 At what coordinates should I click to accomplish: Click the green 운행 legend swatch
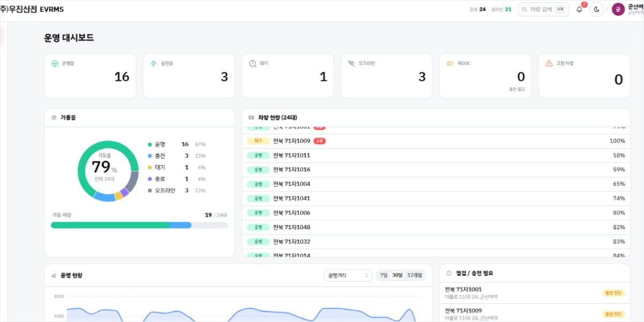pyautogui.click(x=150, y=144)
